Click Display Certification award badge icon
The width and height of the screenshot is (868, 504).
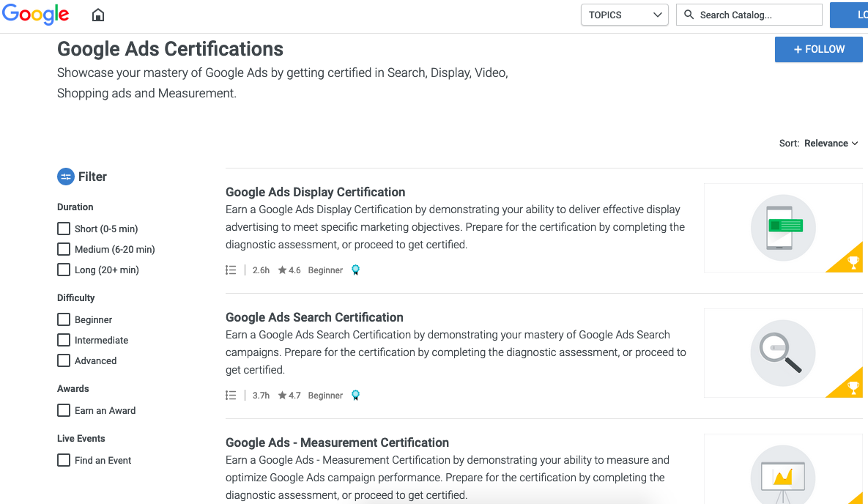[355, 270]
